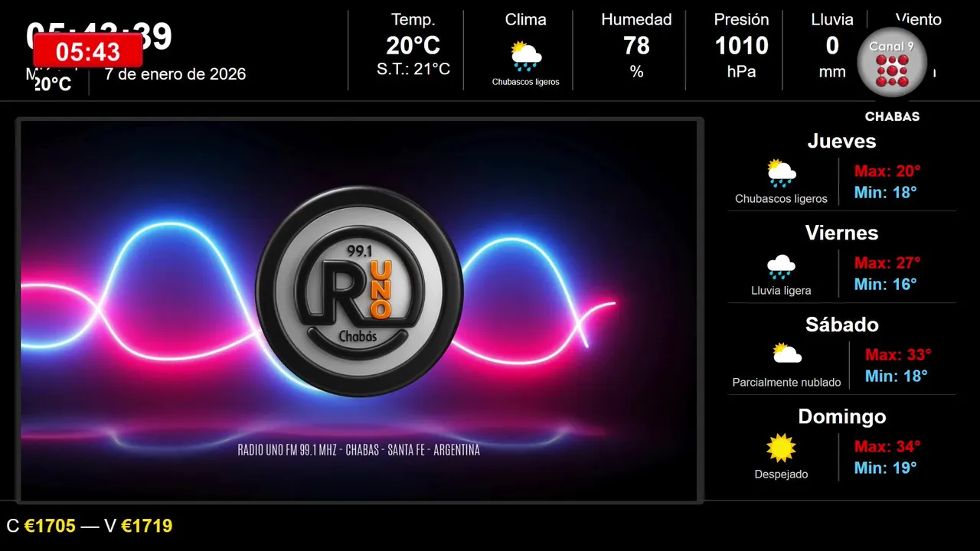This screenshot has width=980, height=551.
Task: Click the Presión 1010 value
Action: (741, 46)
